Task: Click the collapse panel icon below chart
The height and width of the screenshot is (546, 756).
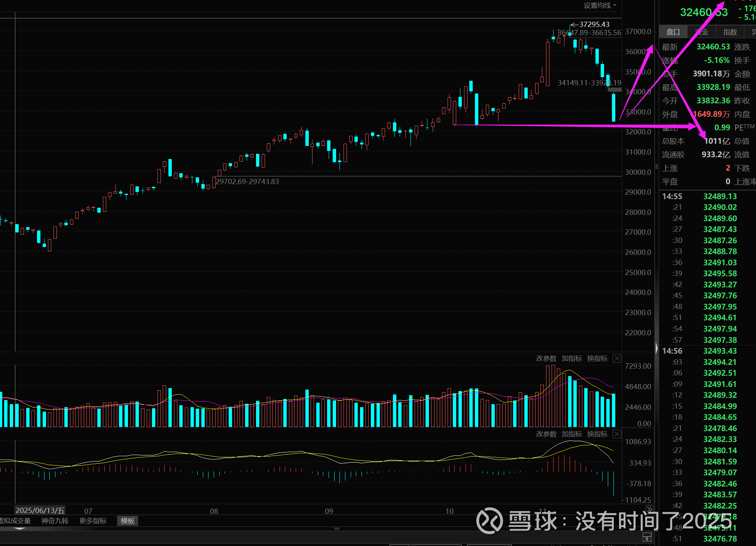Action: click(x=647, y=538)
